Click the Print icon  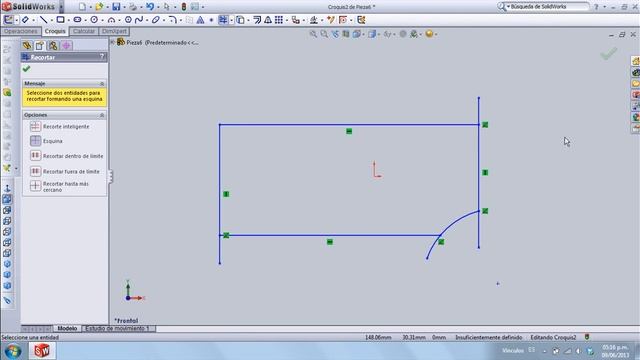click(x=133, y=7)
